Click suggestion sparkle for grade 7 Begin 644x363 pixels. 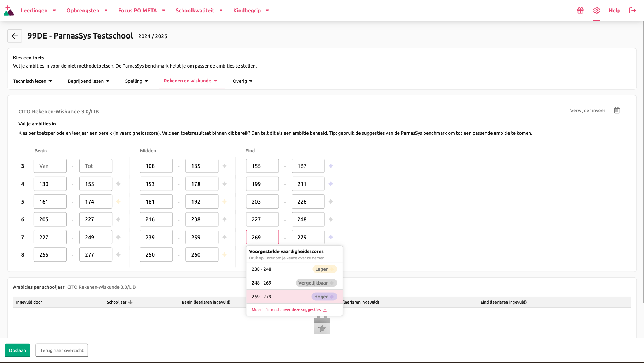(x=119, y=237)
